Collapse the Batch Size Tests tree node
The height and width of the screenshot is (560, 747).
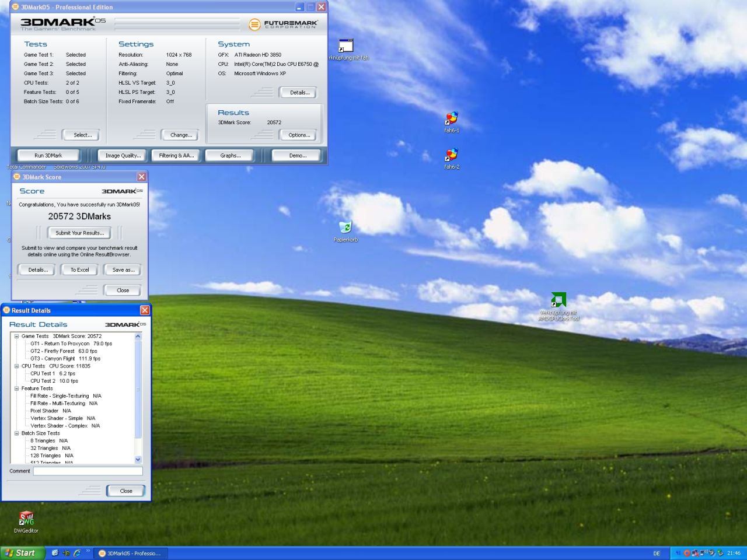[16, 433]
